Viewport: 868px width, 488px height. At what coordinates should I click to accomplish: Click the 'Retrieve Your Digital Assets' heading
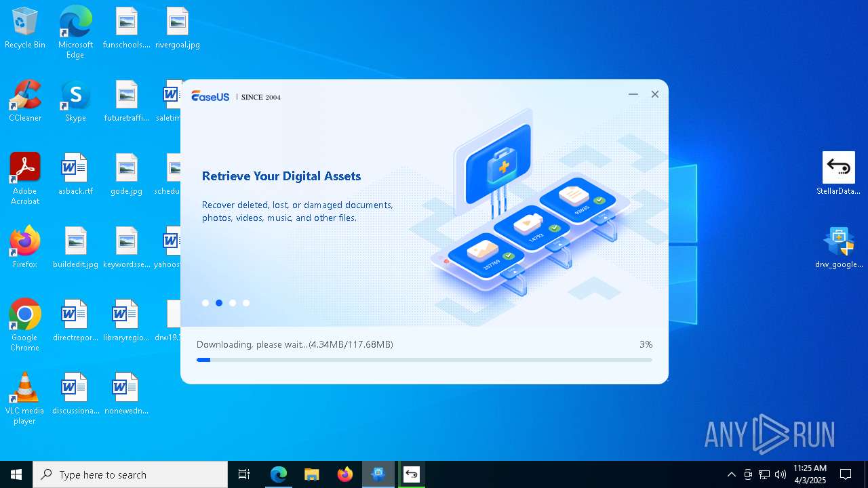pos(281,176)
